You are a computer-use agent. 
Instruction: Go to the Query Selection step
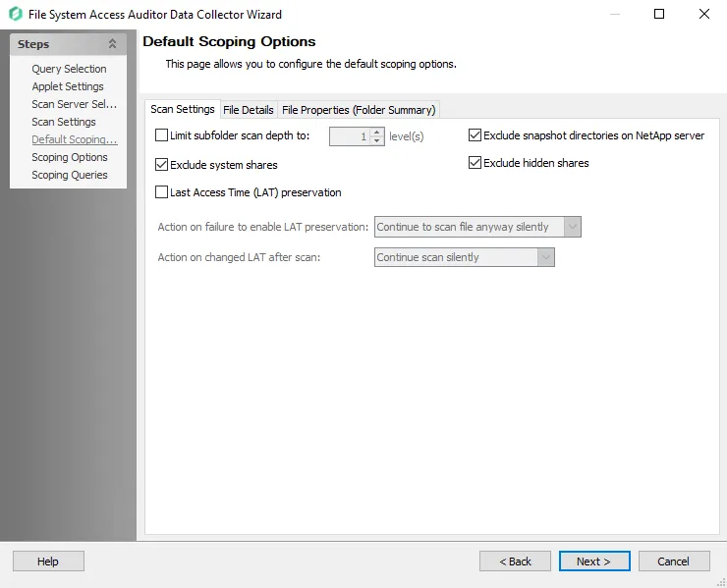(x=69, y=69)
